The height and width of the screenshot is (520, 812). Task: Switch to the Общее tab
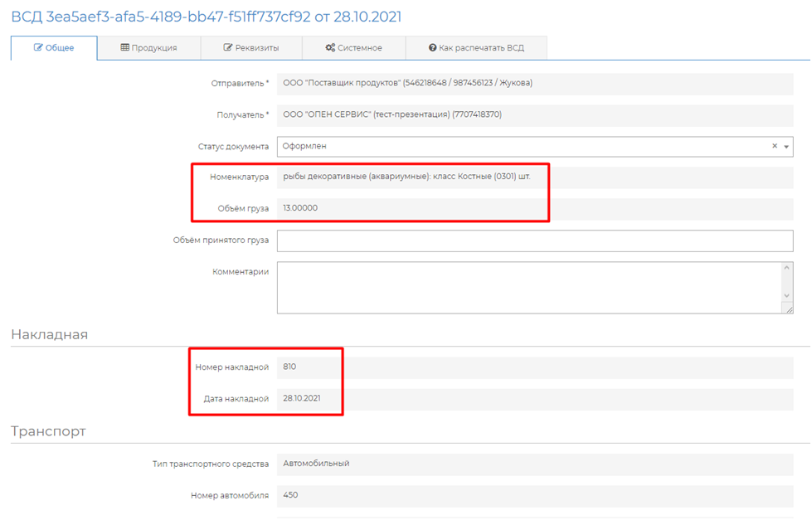(54, 48)
